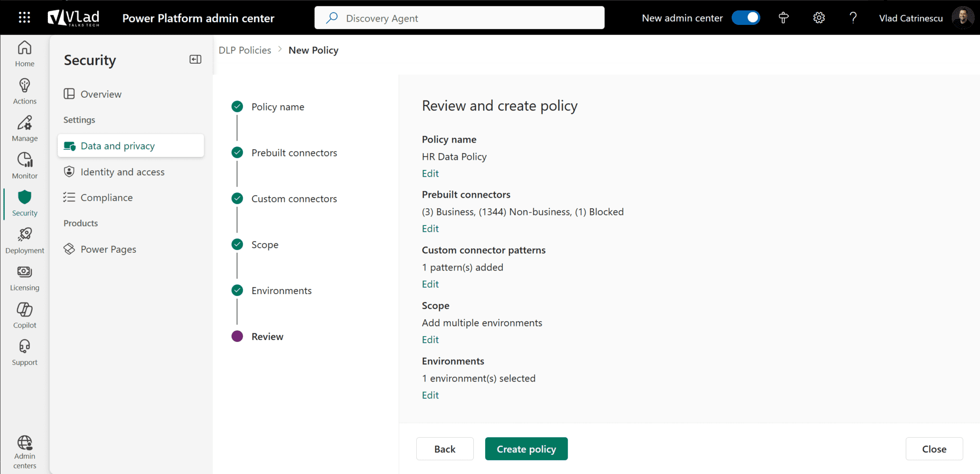Expand the Settings group in Security panel

coord(79,120)
